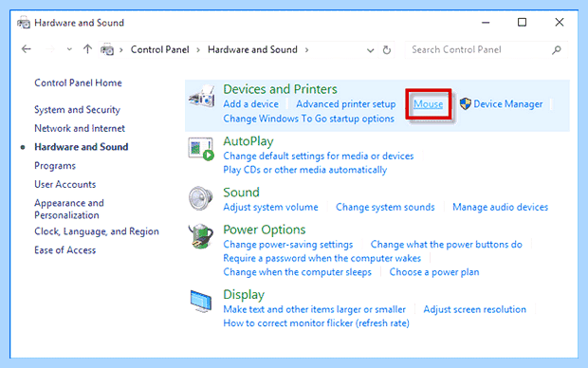The image size is (588, 368).
Task: Select Hardware and Sound in sidebar
Action: pos(82,147)
